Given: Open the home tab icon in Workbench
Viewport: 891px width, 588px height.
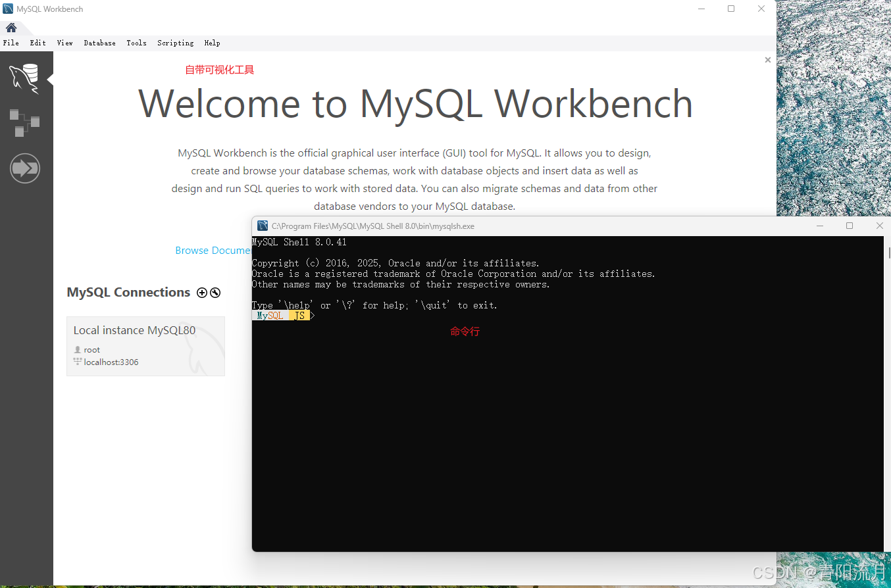Looking at the screenshot, I should pos(11,28).
